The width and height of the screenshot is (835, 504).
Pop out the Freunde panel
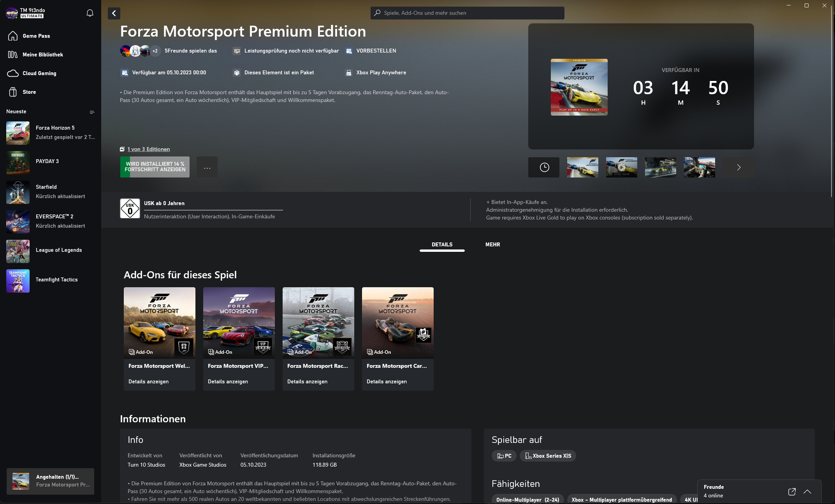[x=791, y=492]
